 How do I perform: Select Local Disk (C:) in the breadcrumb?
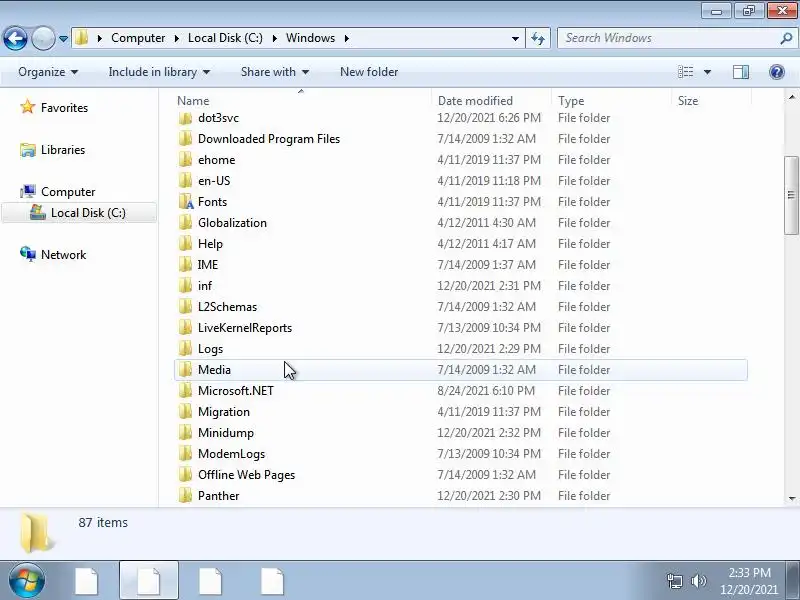tap(225, 38)
